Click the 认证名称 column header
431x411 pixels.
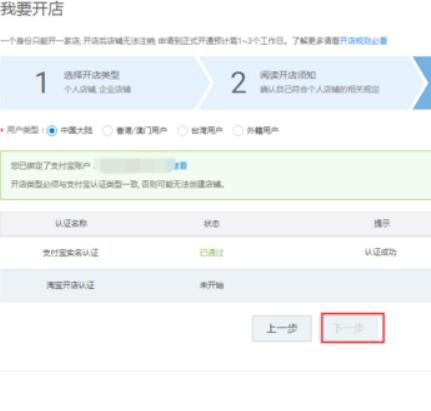coord(71,223)
